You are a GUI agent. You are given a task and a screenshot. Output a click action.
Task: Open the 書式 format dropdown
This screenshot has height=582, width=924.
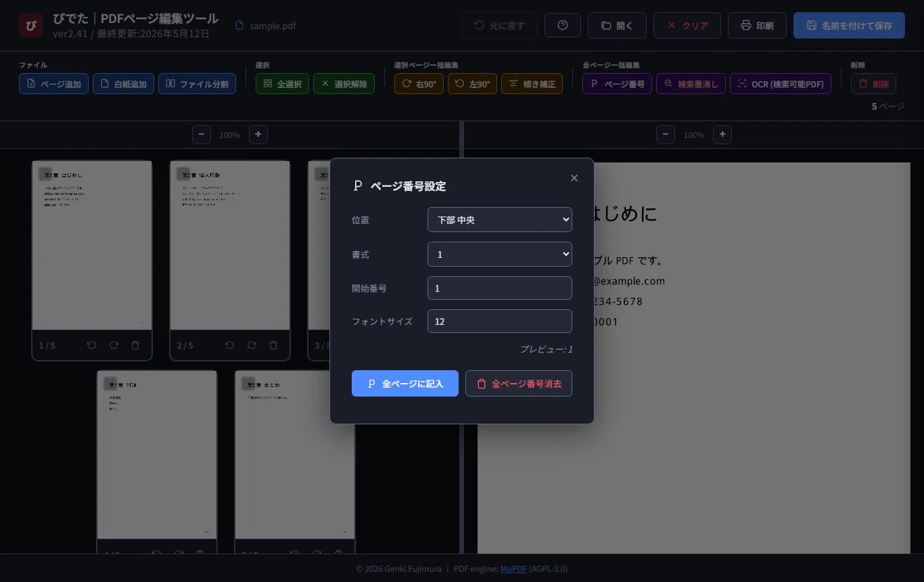coord(500,254)
